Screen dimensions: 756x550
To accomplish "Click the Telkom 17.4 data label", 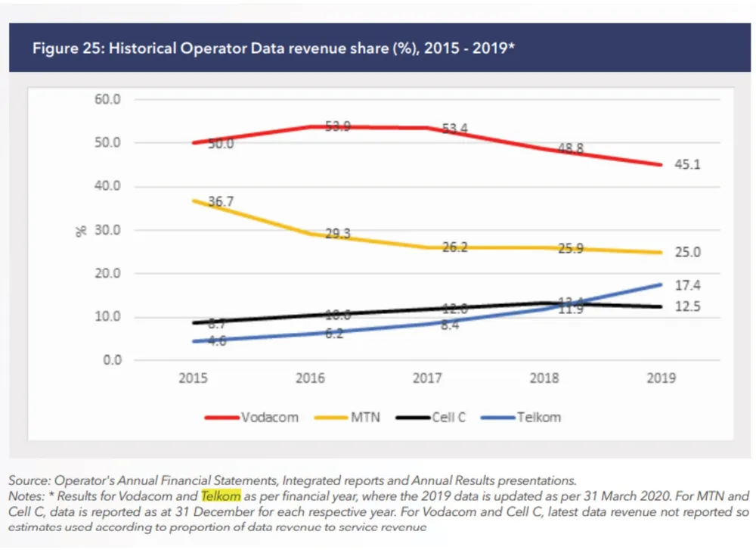I will [x=687, y=286].
